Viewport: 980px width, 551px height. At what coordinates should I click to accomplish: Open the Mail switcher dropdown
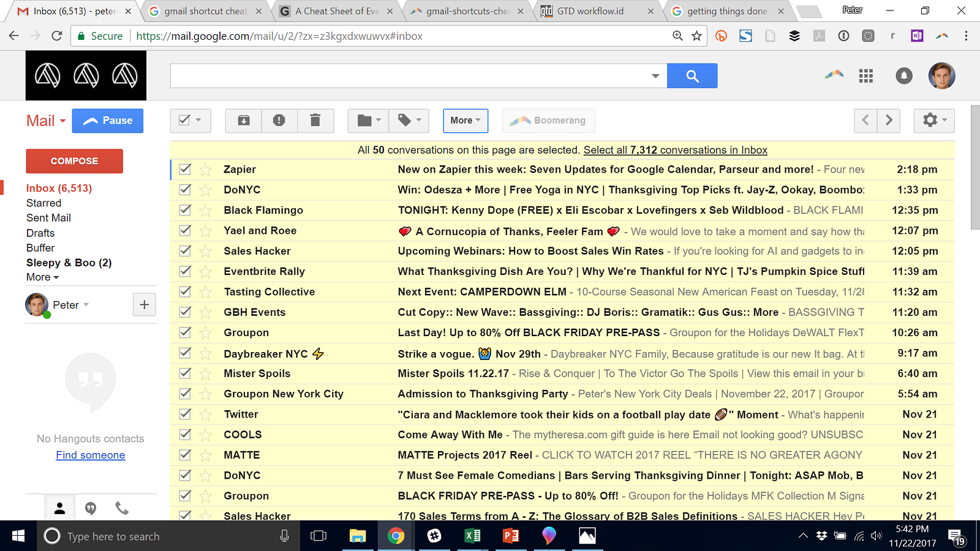(x=46, y=121)
